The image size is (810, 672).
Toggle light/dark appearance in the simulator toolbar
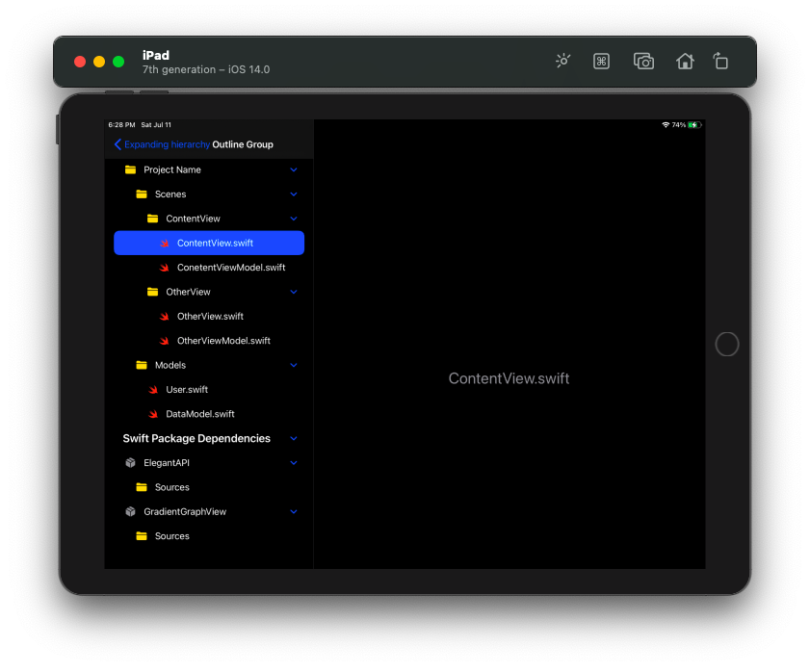tap(562, 61)
